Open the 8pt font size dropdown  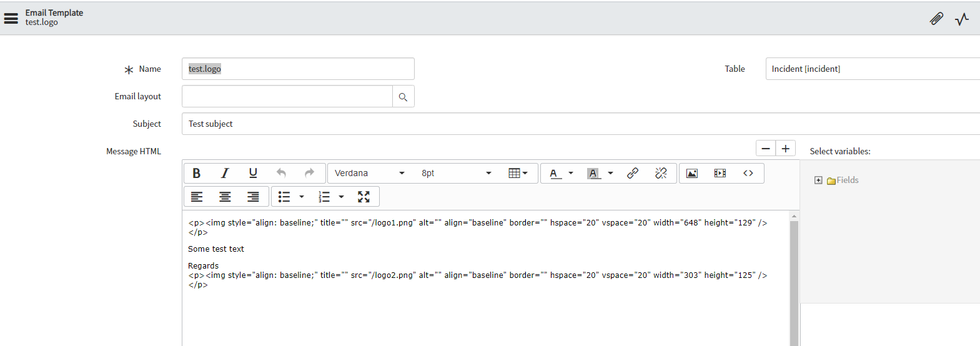[x=456, y=173]
